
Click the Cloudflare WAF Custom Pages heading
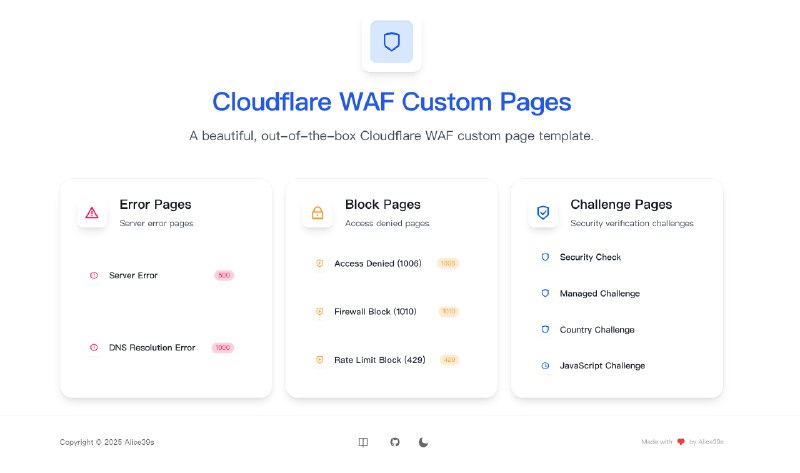tap(391, 102)
